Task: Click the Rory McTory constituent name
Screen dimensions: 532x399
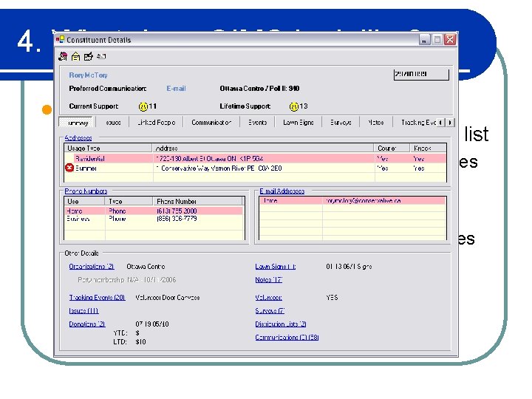Action: pos(88,75)
